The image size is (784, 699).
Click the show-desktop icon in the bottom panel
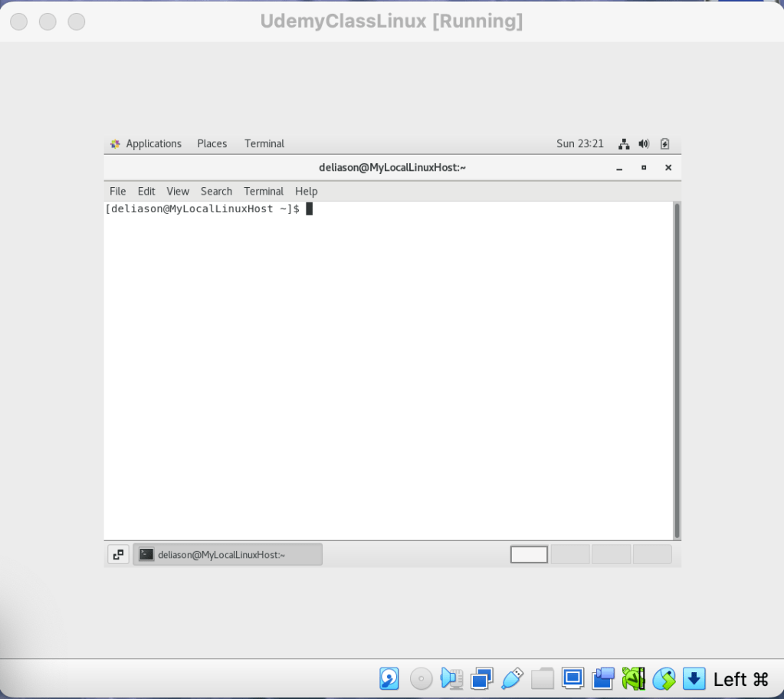click(x=118, y=555)
